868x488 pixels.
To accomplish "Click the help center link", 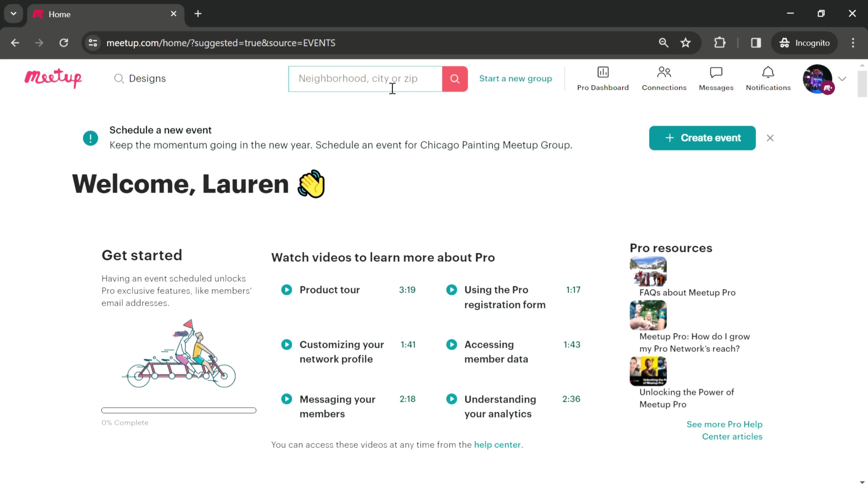I will coord(497,444).
